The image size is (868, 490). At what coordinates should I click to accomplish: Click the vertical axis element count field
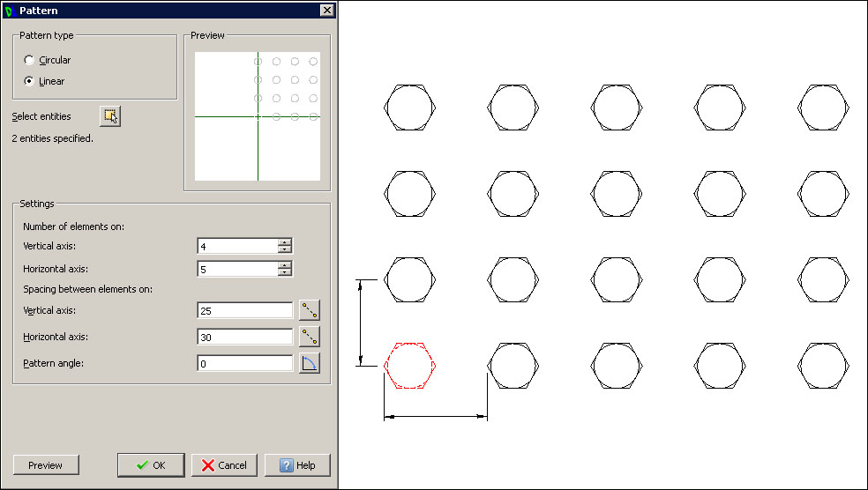tap(237, 246)
